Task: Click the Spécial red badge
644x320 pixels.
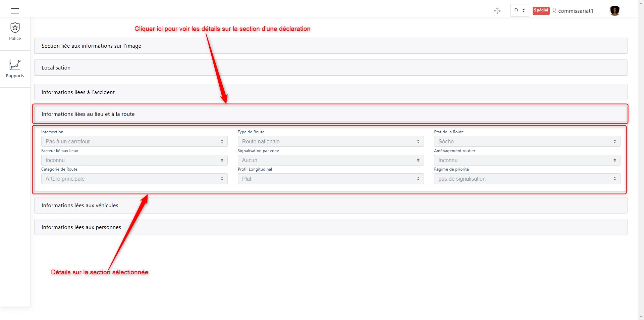Action: (x=541, y=10)
